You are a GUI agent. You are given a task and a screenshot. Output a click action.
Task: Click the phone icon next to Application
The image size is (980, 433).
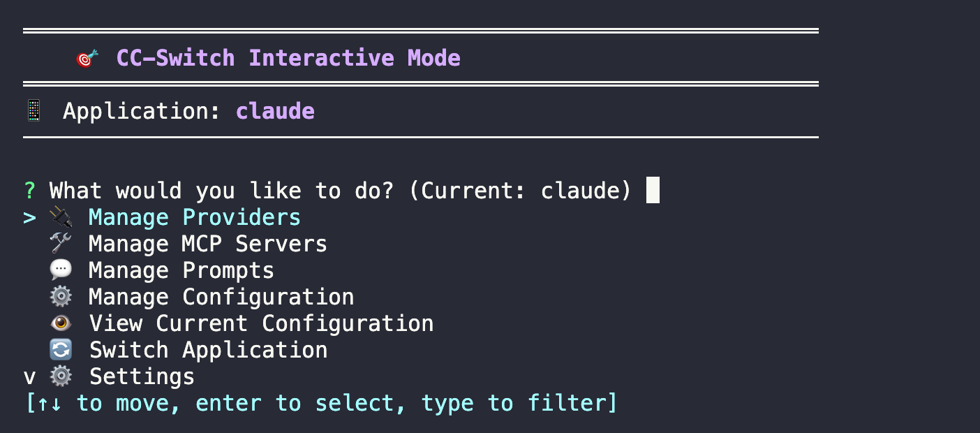pos(33,110)
